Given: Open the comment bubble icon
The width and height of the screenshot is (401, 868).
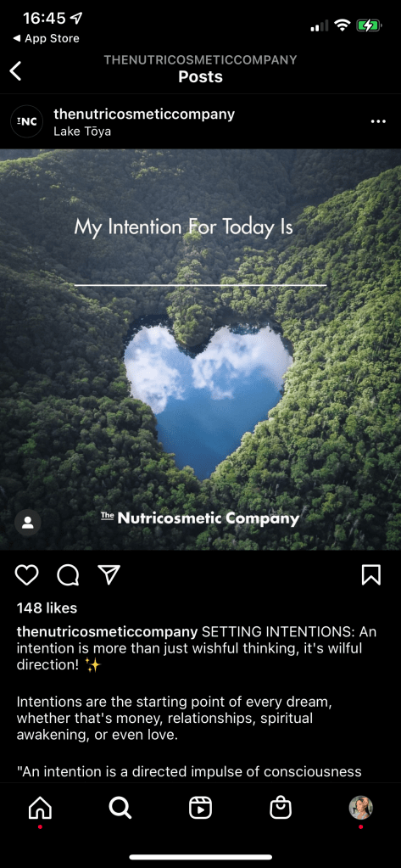Looking at the screenshot, I should pyautogui.click(x=68, y=575).
